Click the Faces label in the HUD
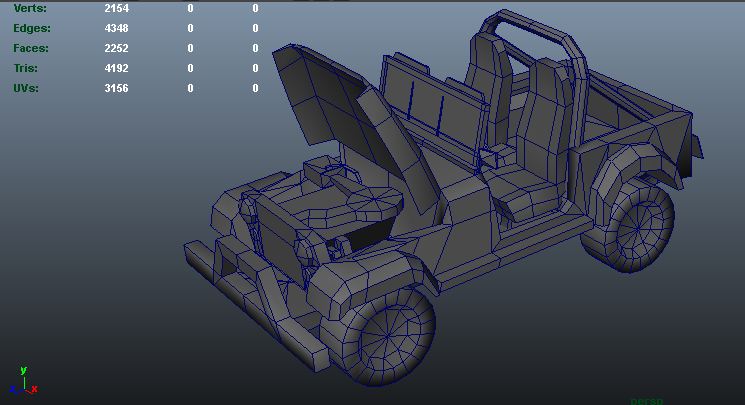 point(31,48)
